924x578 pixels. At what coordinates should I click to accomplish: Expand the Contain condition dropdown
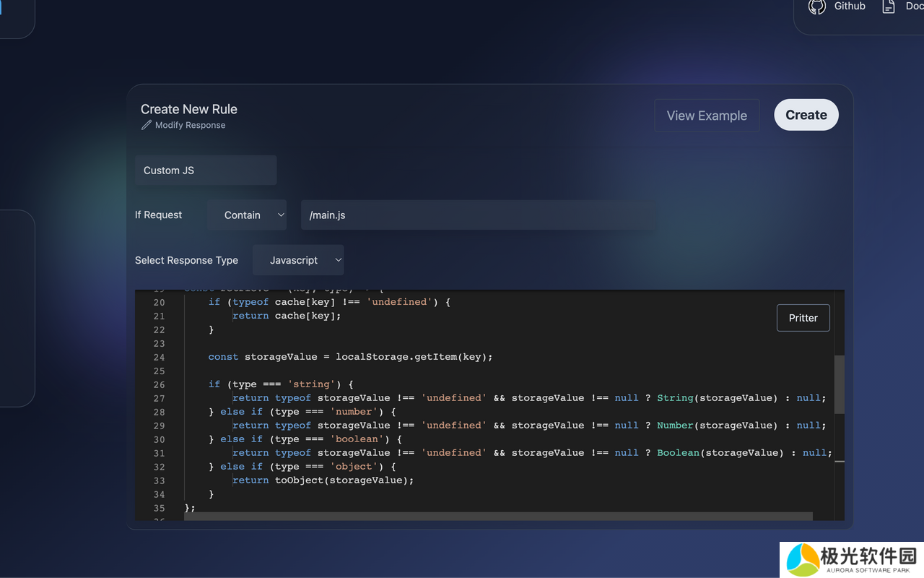pos(246,215)
